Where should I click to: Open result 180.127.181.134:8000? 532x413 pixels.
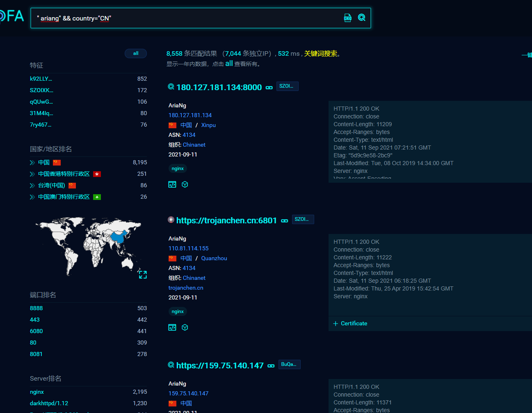click(x=219, y=87)
